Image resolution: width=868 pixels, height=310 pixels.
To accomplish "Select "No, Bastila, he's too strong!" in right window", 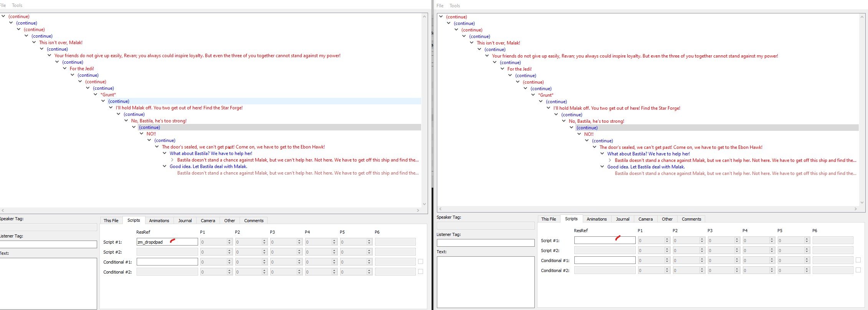I will coord(597,121).
